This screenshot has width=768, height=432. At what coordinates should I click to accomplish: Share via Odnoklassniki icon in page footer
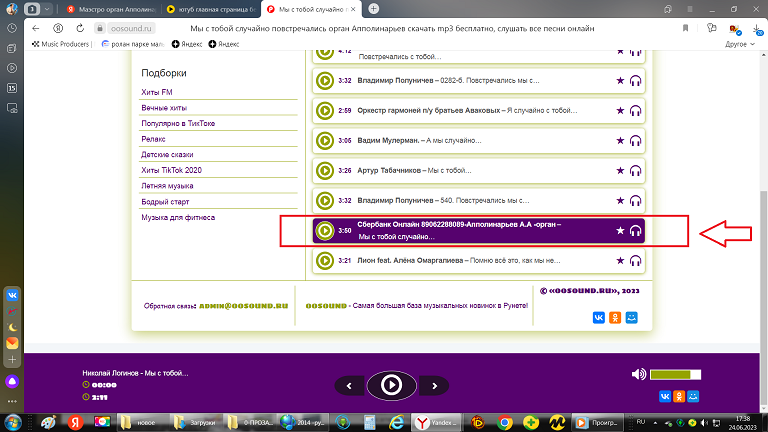coord(615,317)
